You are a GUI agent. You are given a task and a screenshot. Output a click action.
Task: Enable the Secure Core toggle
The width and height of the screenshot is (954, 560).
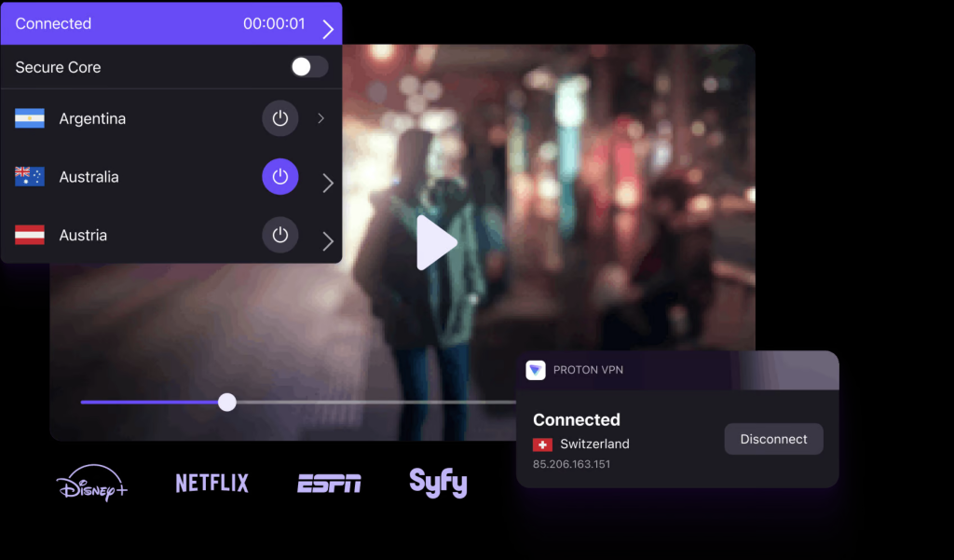[308, 67]
